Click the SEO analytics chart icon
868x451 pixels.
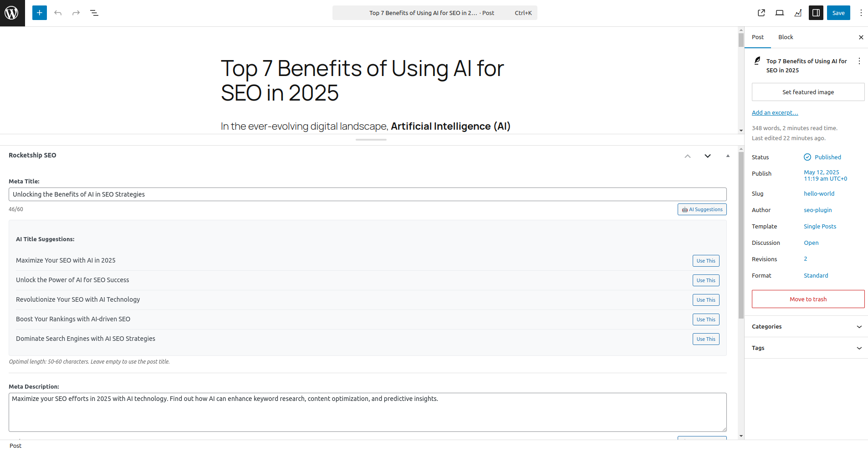798,13
